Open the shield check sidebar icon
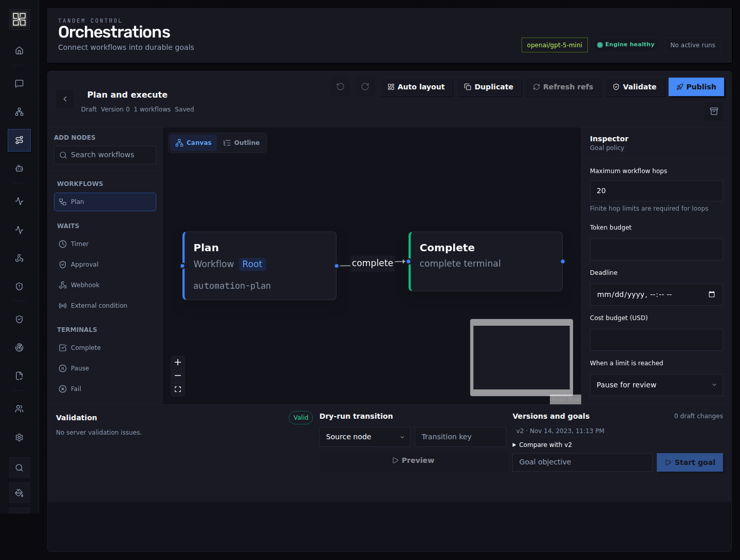Screen dimensions: 740x560 tap(19, 319)
